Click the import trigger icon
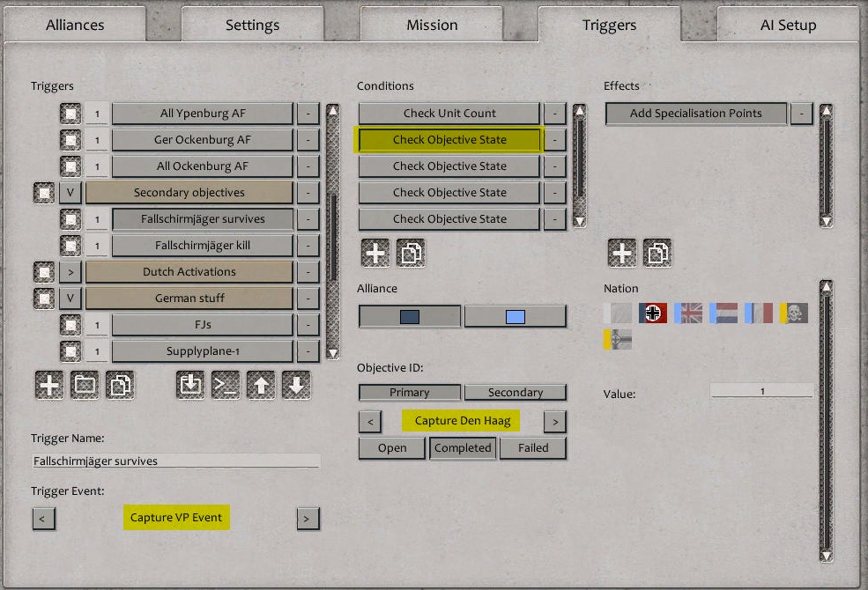This screenshot has width=868, height=590. coord(190,385)
